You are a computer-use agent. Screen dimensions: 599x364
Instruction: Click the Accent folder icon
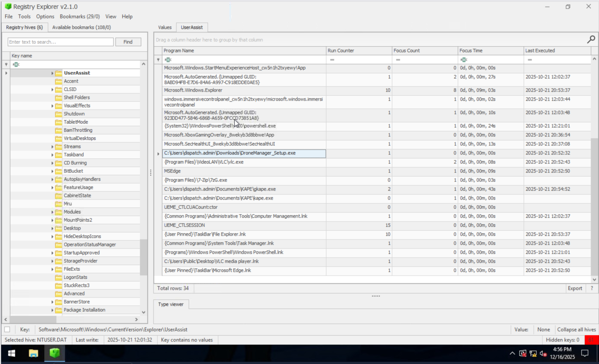click(x=58, y=81)
